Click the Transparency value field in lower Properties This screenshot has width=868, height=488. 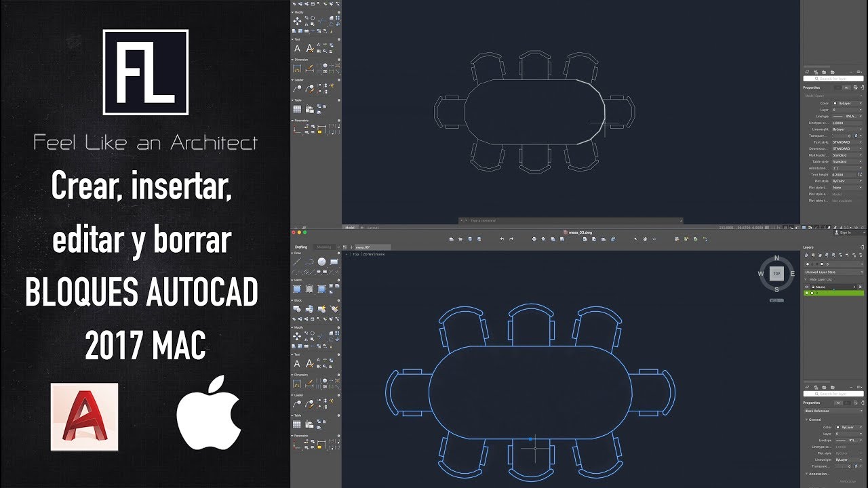tap(843, 466)
